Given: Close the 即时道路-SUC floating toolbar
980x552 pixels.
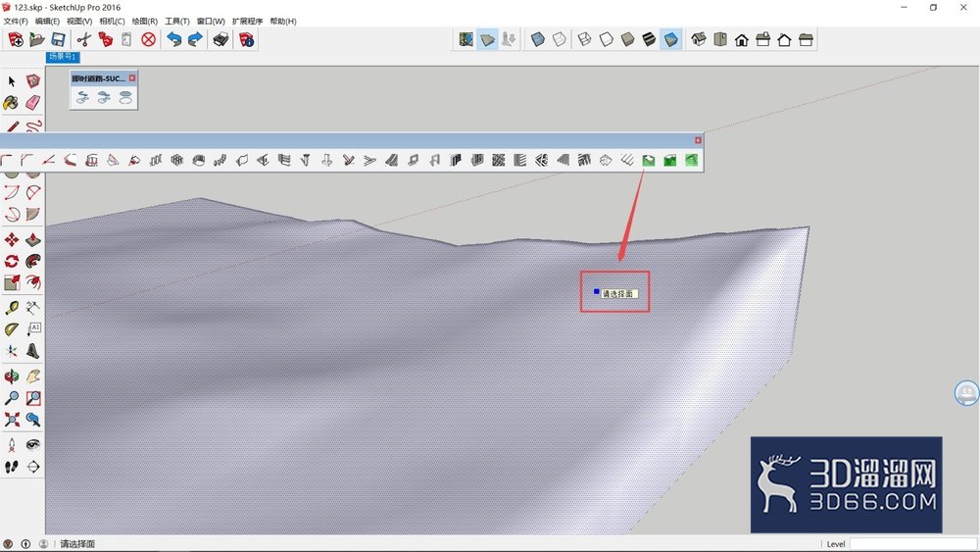Looking at the screenshot, I should (132, 78).
